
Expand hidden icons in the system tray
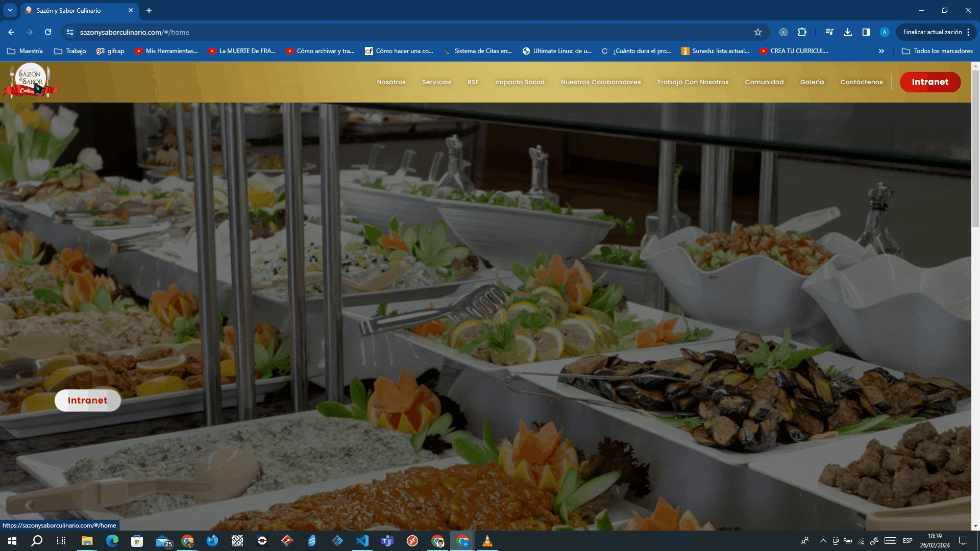coord(823,541)
